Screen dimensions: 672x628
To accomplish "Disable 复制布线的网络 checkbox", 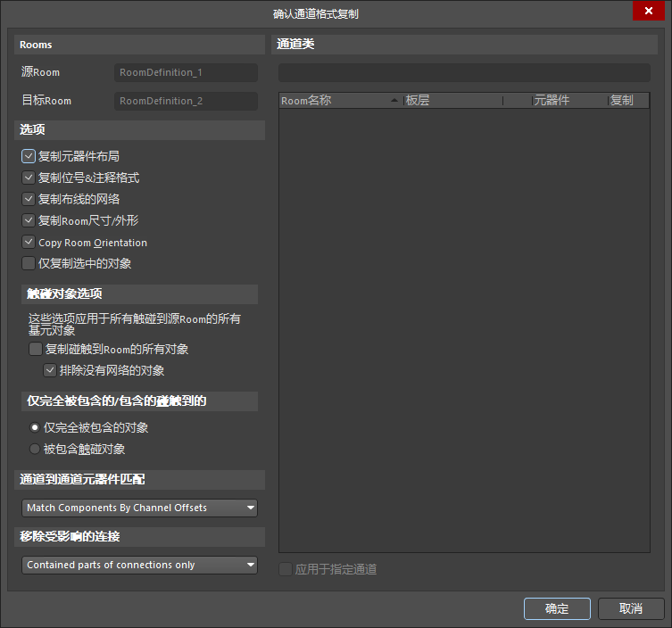I will click(x=29, y=199).
